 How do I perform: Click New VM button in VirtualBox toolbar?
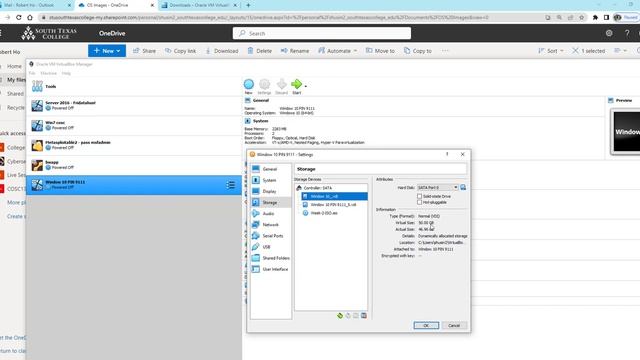tap(249, 87)
